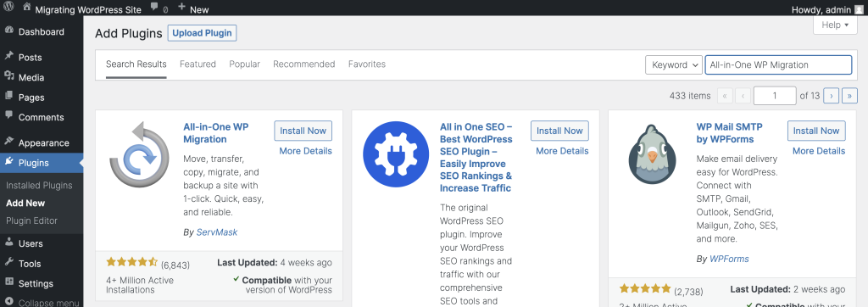The width and height of the screenshot is (868, 307).
Task: Click the Settings icon in sidebar
Action: tap(8, 282)
